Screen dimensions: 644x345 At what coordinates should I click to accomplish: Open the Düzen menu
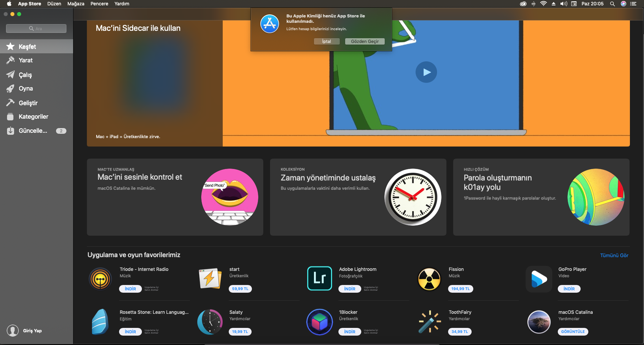(x=54, y=4)
